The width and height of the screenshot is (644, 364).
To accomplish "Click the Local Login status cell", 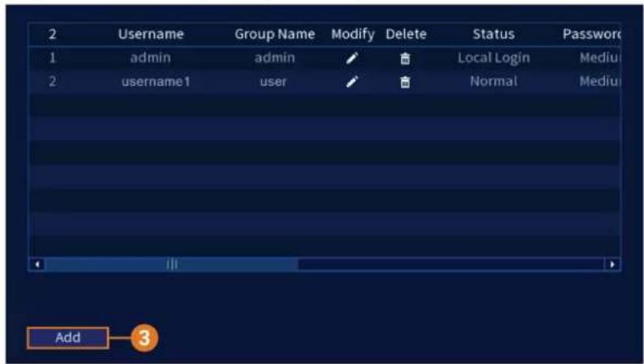I will pos(494,58).
